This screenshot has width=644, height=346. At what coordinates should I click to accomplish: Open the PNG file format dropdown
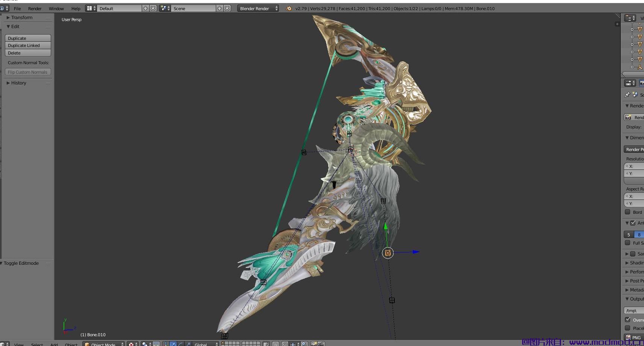point(634,337)
